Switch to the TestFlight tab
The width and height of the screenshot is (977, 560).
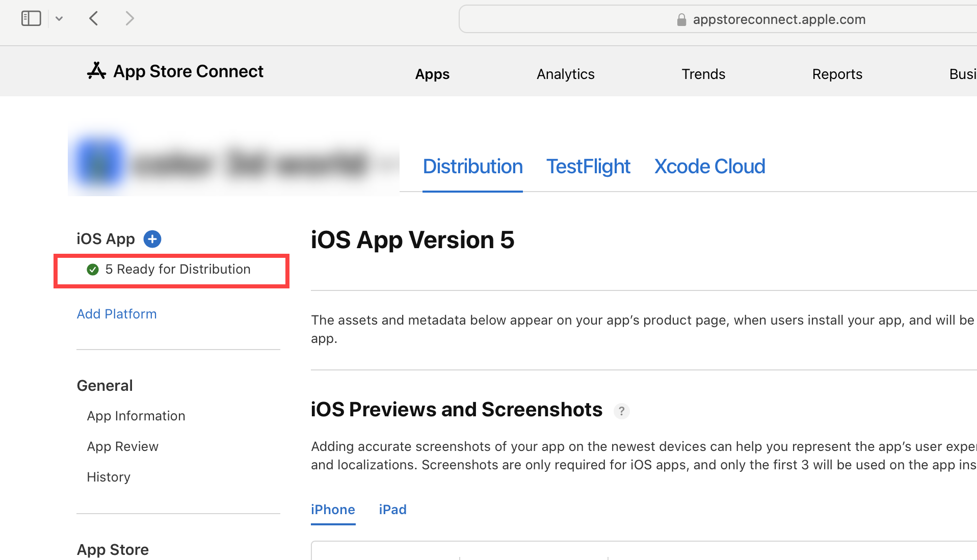click(588, 167)
